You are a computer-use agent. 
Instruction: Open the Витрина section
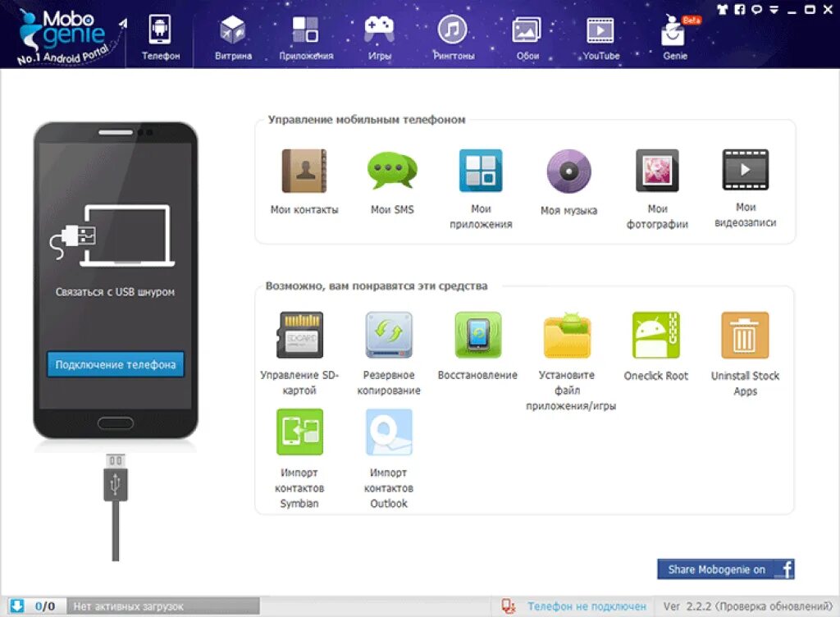(x=233, y=36)
